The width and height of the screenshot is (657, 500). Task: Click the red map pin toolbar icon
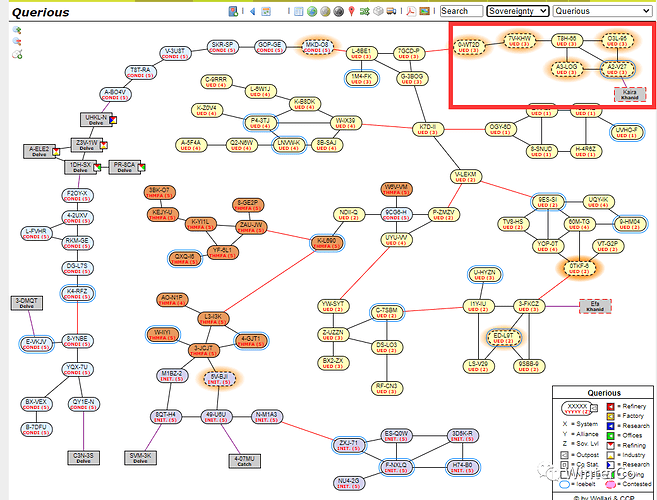coord(351,11)
